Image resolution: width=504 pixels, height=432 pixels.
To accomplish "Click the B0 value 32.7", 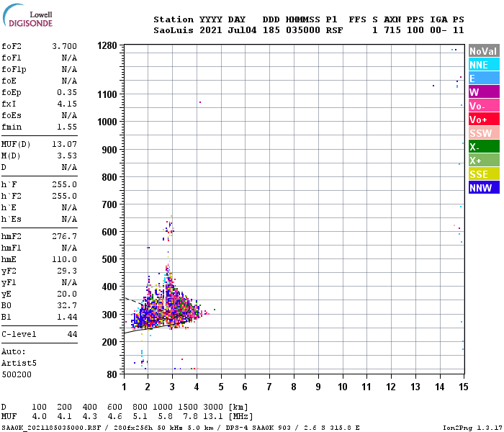I will (67, 305).
